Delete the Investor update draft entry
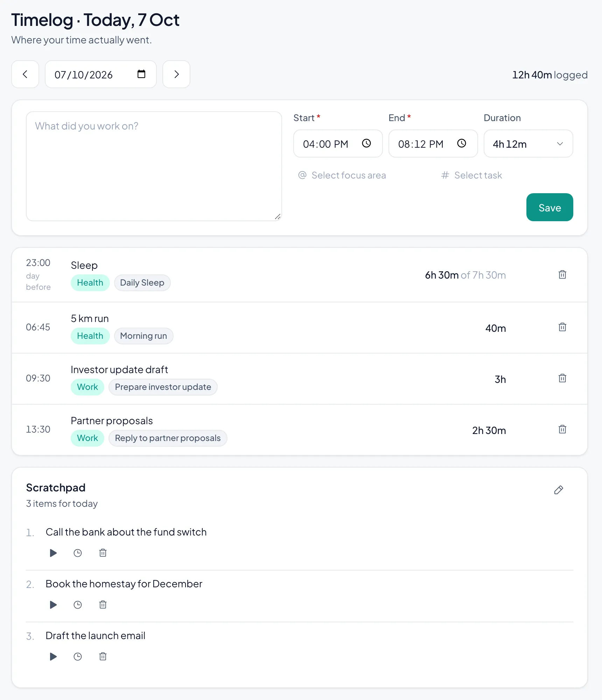The width and height of the screenshot is (602, 700). [562, 378]
